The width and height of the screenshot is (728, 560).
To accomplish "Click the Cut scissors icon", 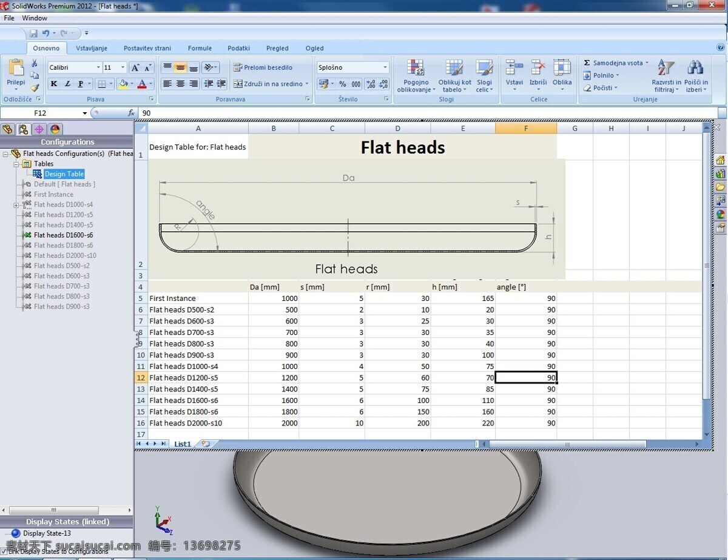I will 35,64.
